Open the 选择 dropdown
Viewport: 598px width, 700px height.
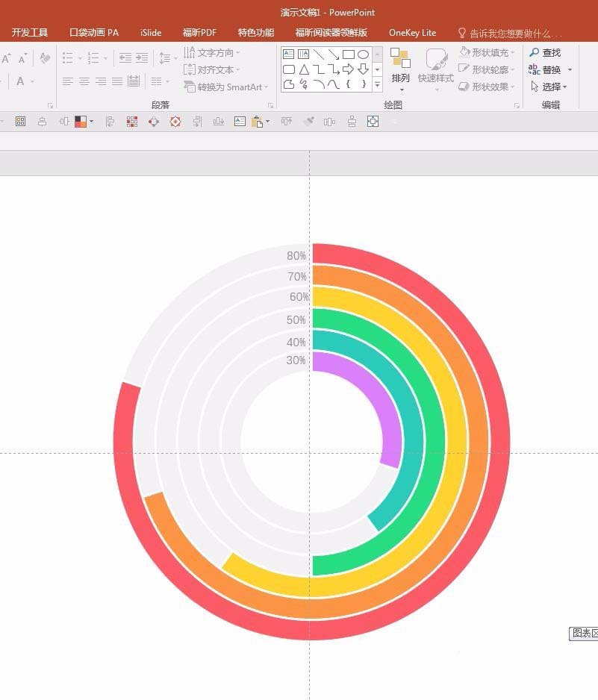(x=549, y=87)
